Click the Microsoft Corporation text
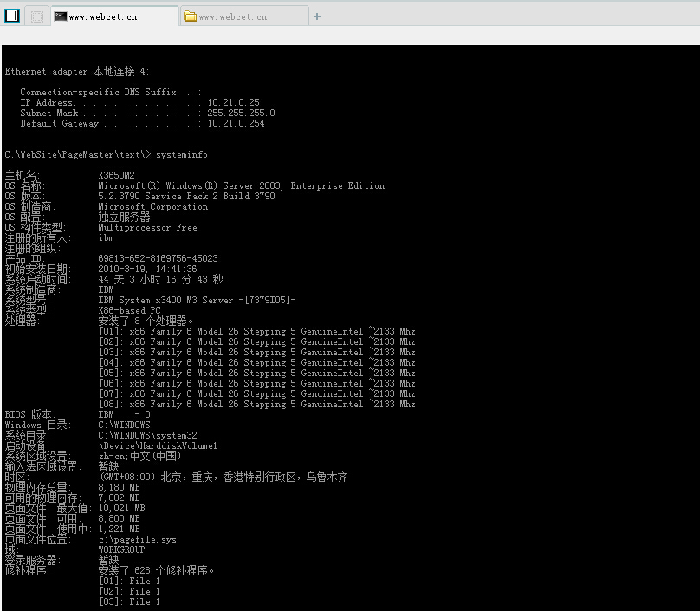Image resolution: width=700 pixels, height=611 pixels. point(152,206)
